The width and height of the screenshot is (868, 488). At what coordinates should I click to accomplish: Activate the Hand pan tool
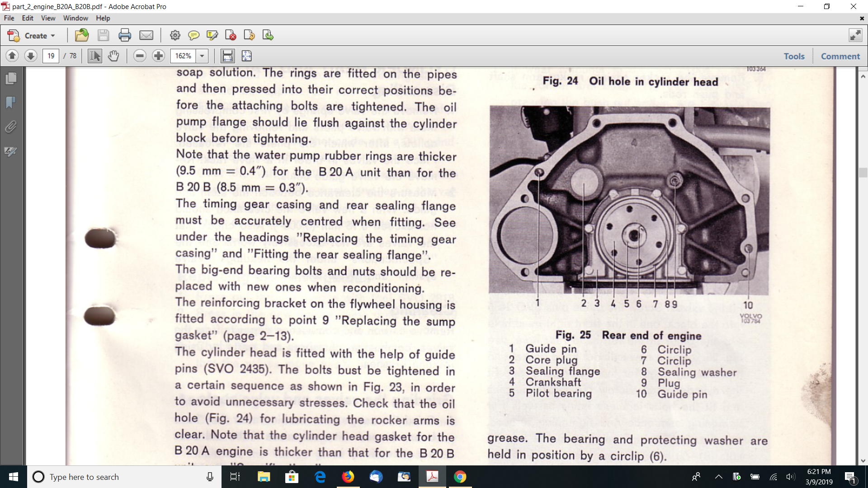tap(113, 56)
